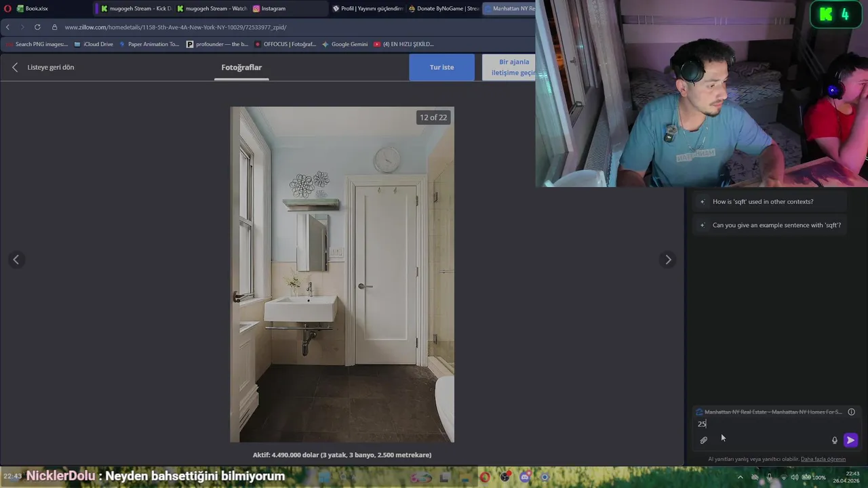Open the Donate ByNoGame tab
The height and width of the screenshot is (488, 868).
tap(443, 9)
